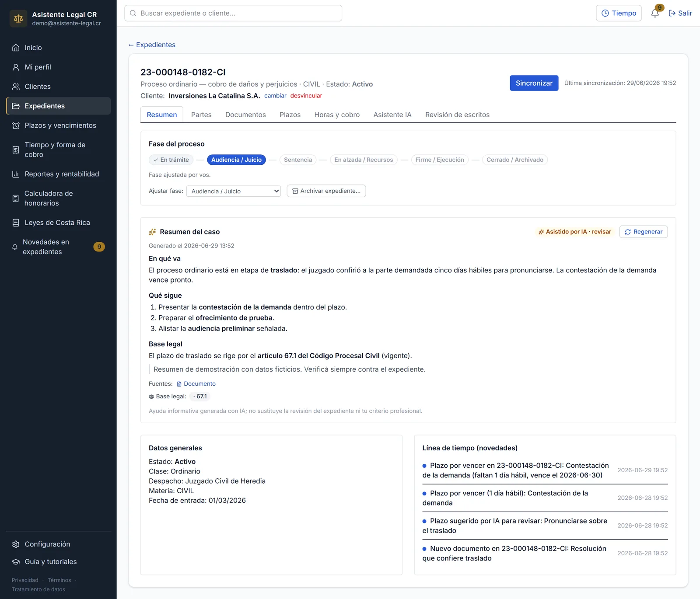The image size is (700, 599).
Task: Switch to the Partes tab
Action: tap(201, 115)
